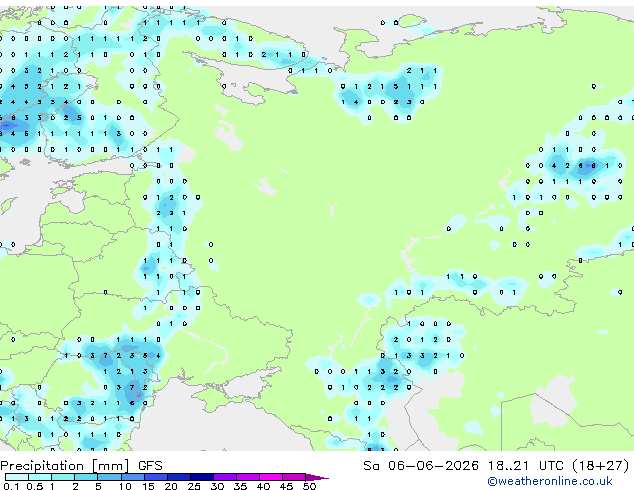634x490 pixels.
Task: Click the "50" legend scale label
Action: [310, 486]
